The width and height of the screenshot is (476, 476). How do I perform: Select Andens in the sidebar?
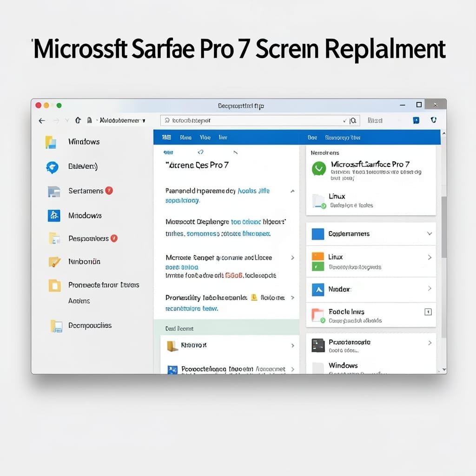[79, 301]
